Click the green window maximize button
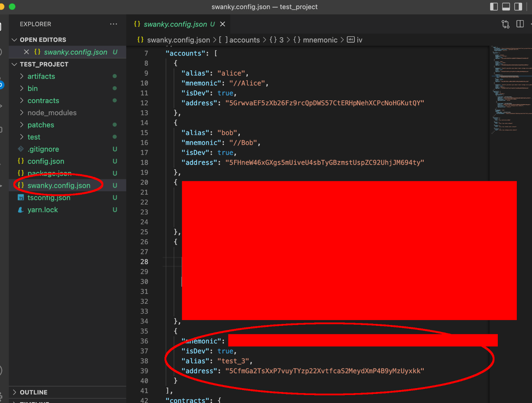The width and height of the screenshot is (532, 403). (x=12, y=6)
